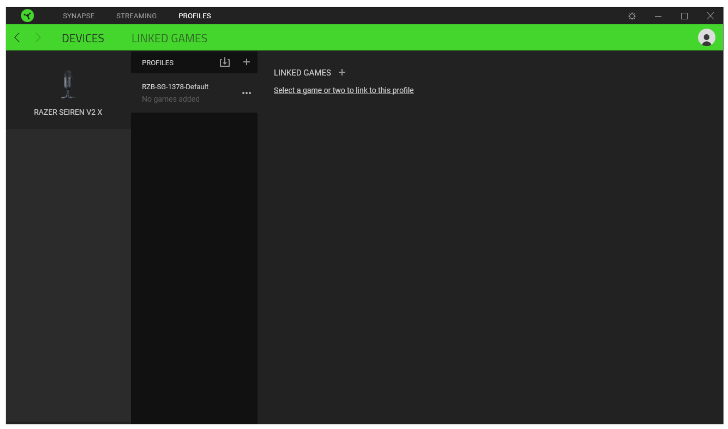
Task: Click the import profile icon
Action: 225,62
